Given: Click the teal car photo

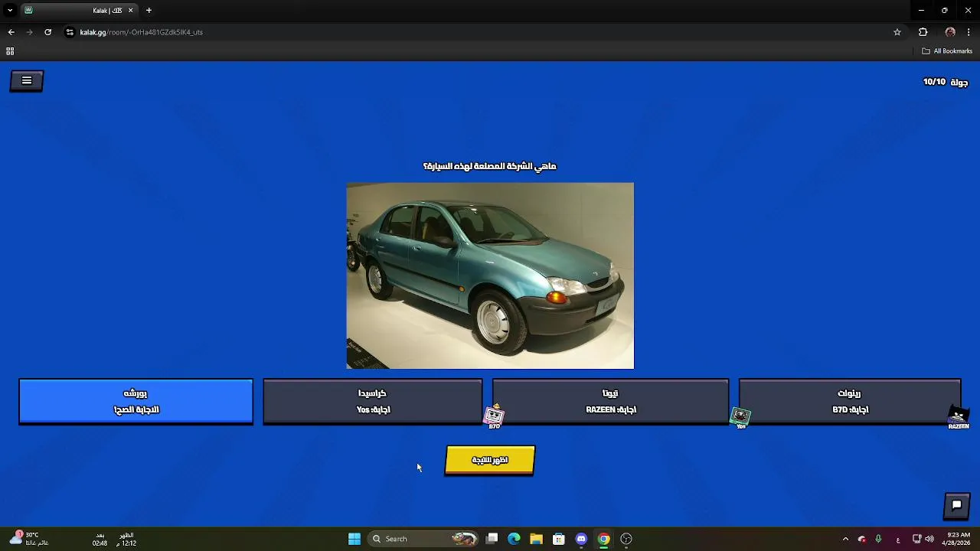Looking at the screenshot, I should pos(490,275).
